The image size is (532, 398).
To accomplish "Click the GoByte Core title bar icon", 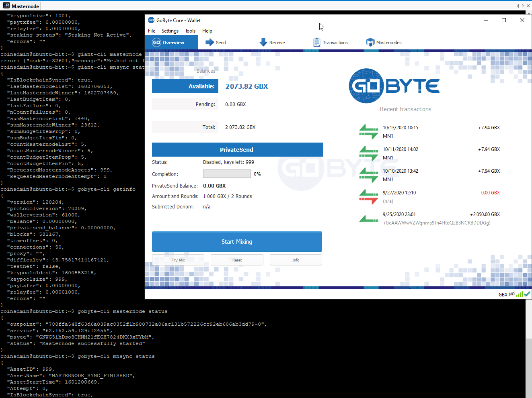I will (x=151, y=20).
